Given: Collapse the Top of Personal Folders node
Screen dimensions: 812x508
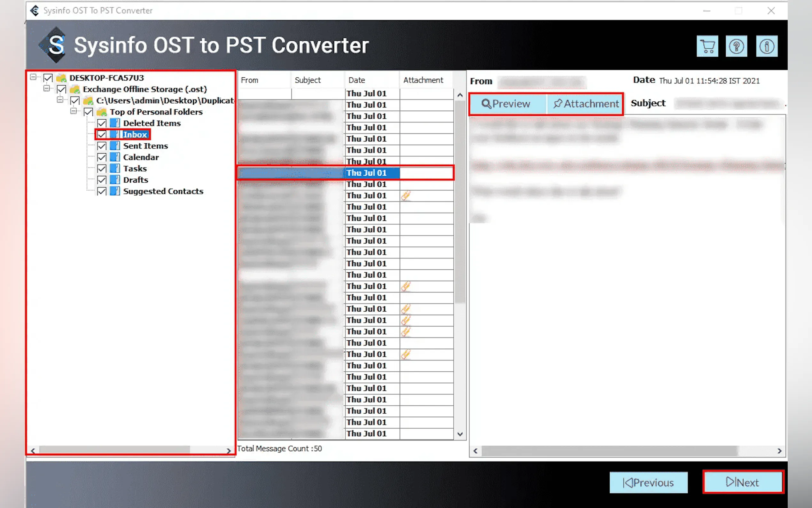Looking at the screenshot, I should tap(73, 111).
